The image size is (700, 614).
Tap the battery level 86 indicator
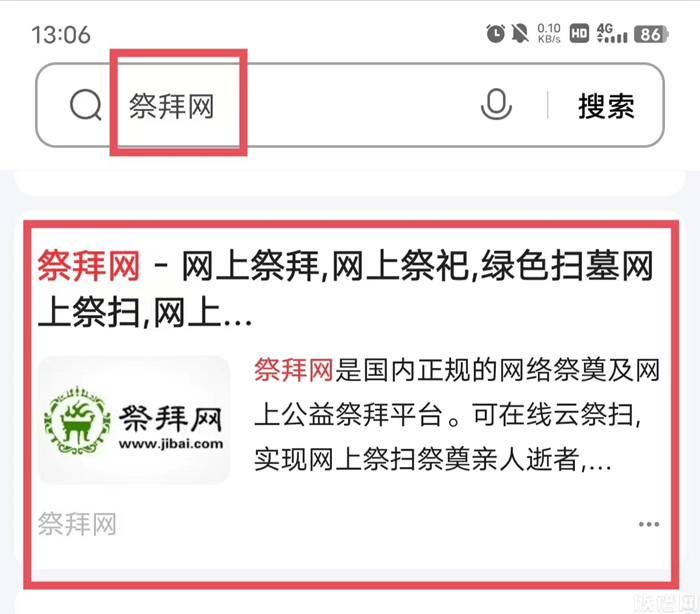651,34
